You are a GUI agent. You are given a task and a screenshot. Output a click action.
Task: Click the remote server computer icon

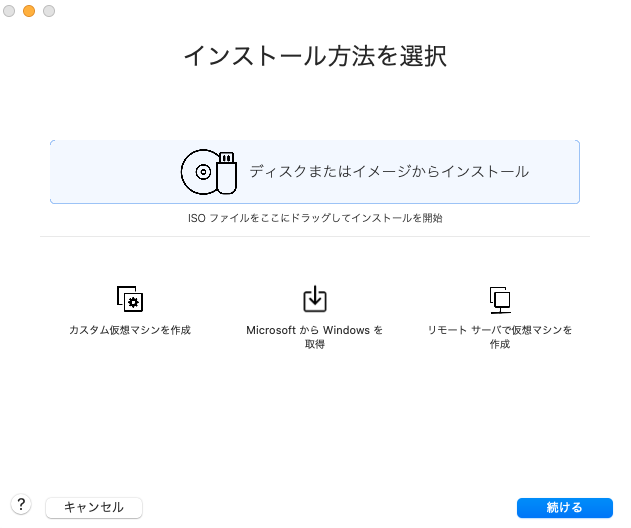coord(500,300)
